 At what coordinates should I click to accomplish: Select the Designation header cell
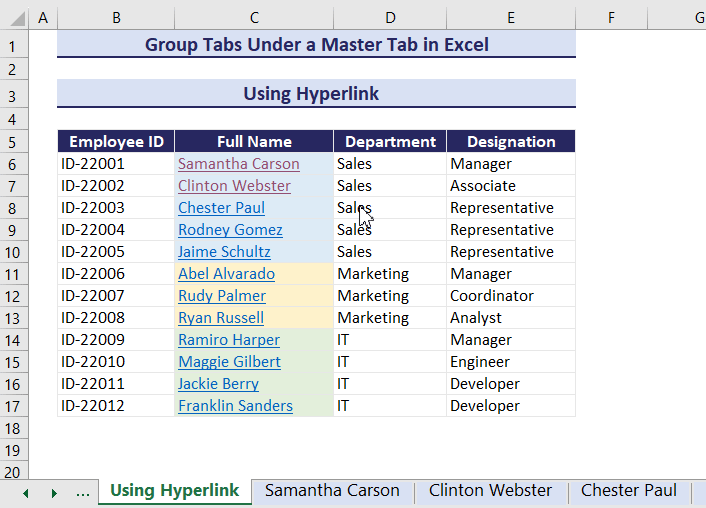tap(511, 142)
